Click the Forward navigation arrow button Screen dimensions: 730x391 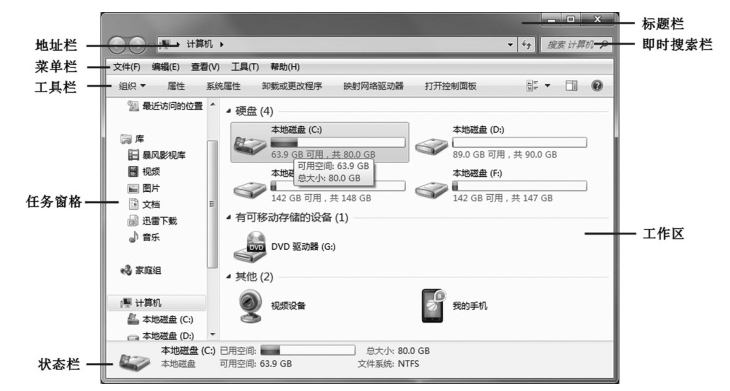137,45
